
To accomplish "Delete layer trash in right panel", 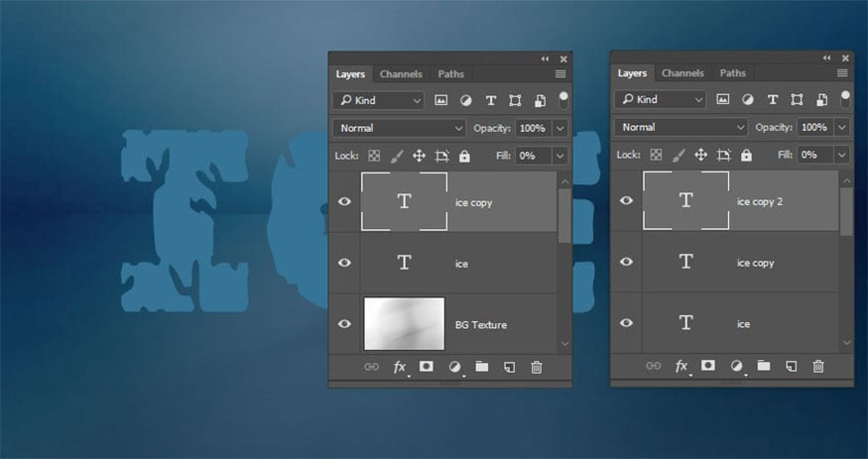I will click(x=818, y=366).
